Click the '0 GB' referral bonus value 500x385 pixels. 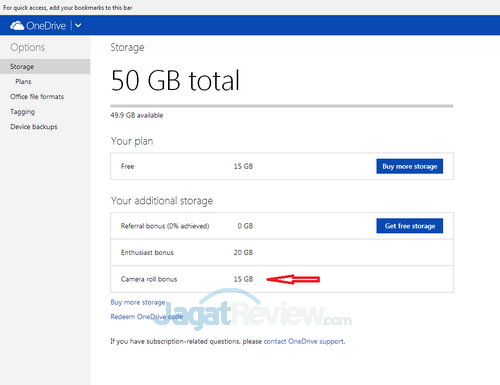[x=245, y=226]
